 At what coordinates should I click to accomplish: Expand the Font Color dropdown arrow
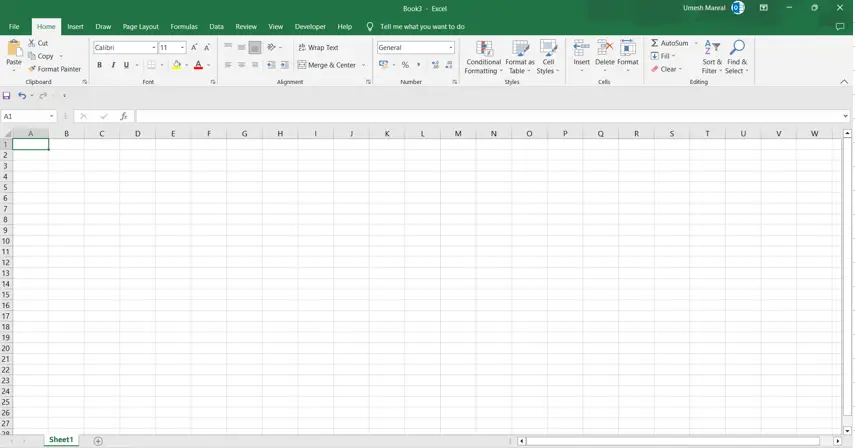208,65
